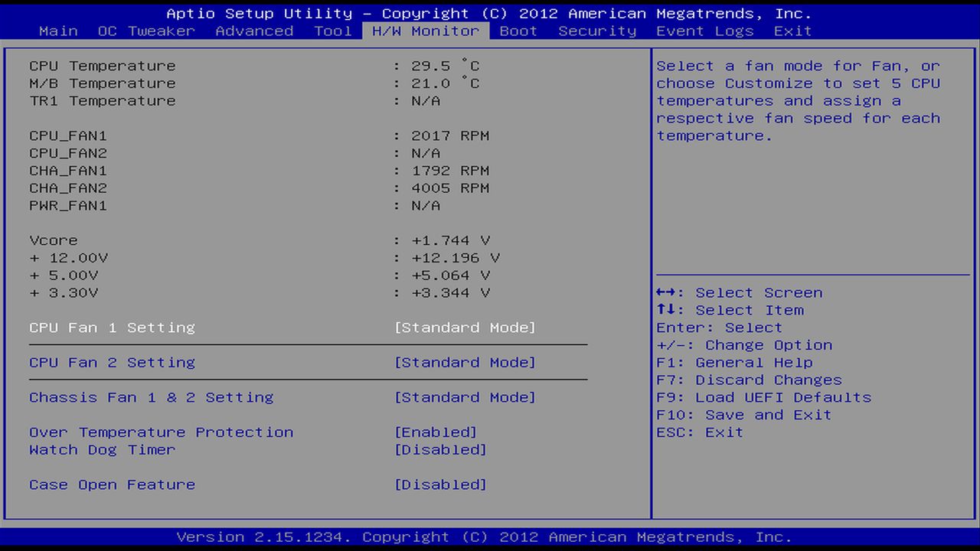The image size is (980, 551).
Task: Click the CHA_FAN1 label
Action: pos(68,171)
